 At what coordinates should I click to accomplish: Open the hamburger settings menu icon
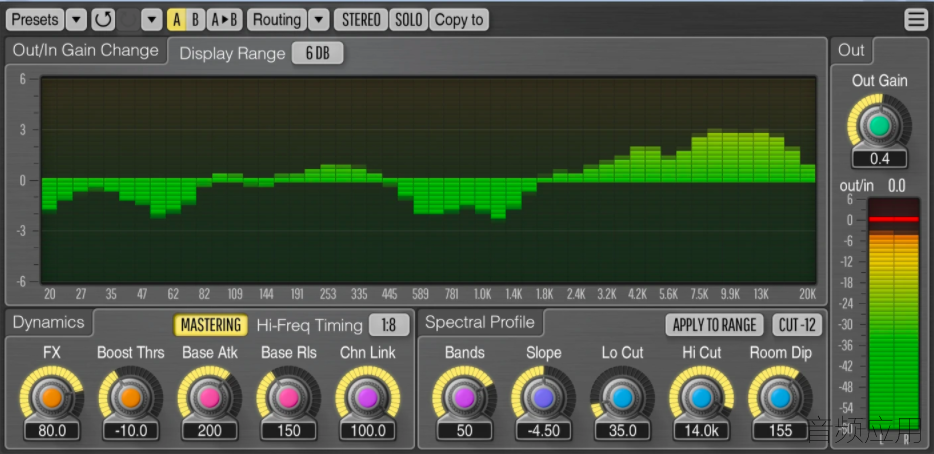(x=916, y=20)
